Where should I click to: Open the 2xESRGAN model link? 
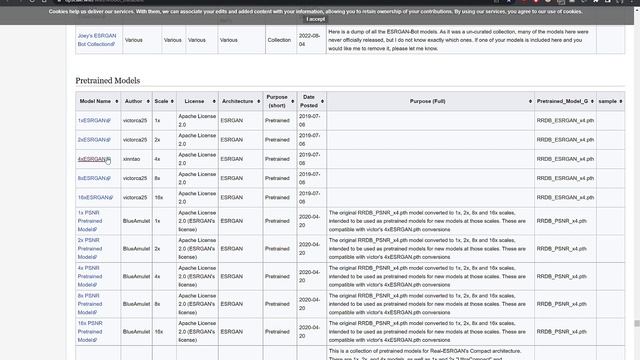[x=94, y=140]
